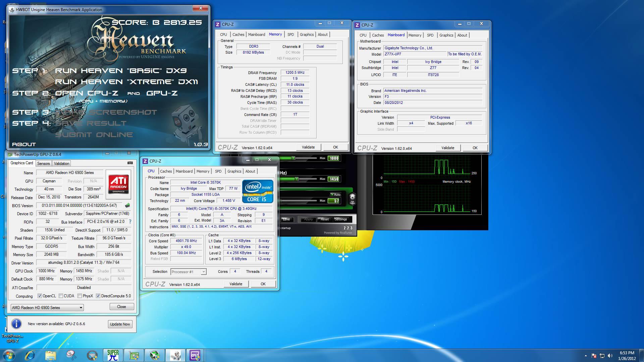The height and width of the screenshot is (362, 644).
Task: Switch to the Sensors tab in GPU-Z
Action: point(43,164)
